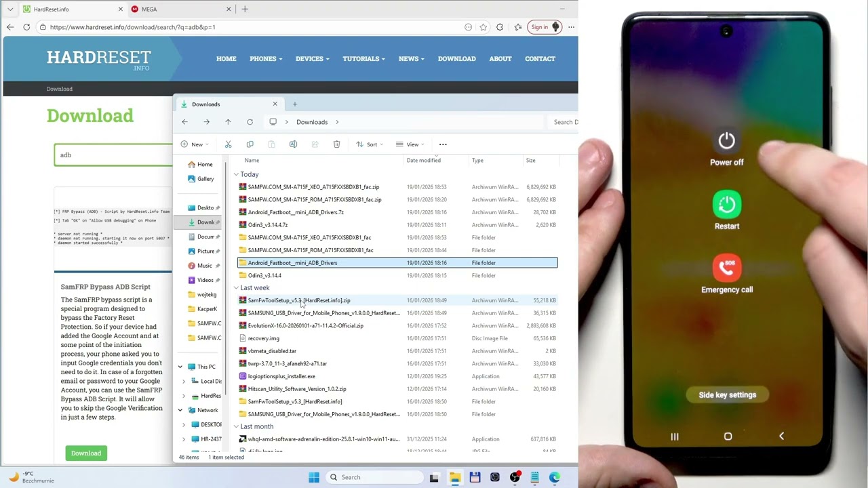Viewport: 868px width, 488px height.
Task: Expand the PHONES menu on HardReset site
Action: 266,59
